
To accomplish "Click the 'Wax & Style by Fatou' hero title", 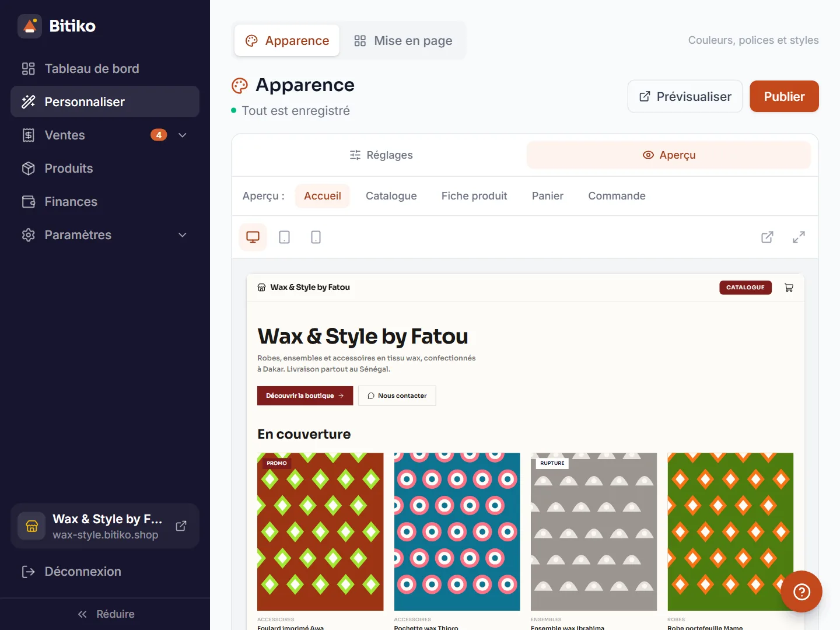I will click(x=363, y=337).
